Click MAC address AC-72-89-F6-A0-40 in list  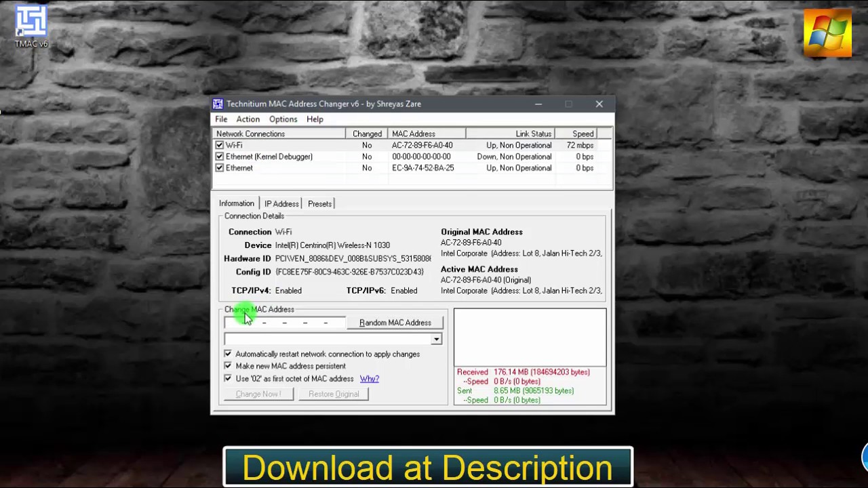tap(422, 145)
